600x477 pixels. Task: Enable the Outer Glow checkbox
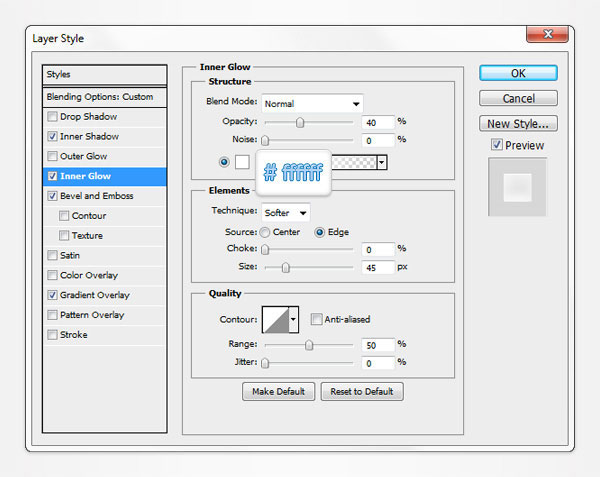[52, 156]
